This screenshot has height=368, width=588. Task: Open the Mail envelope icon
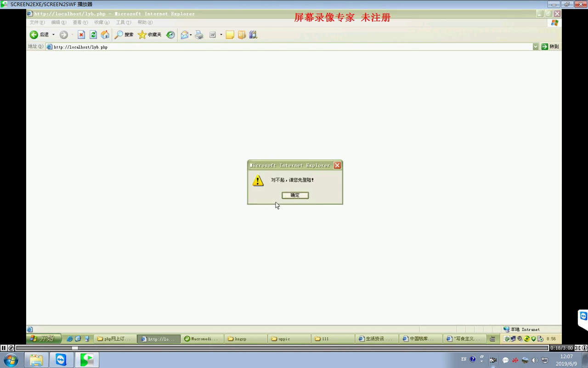coord(184,35)
